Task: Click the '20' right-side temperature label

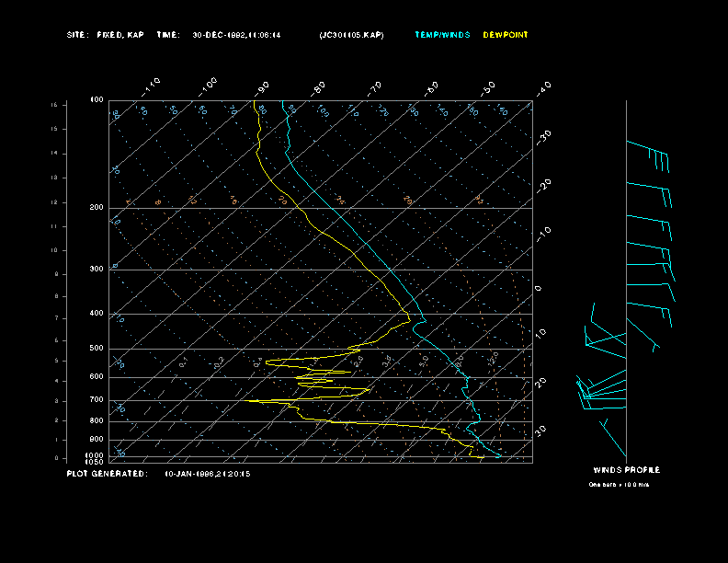Action: tap(540, 383)
